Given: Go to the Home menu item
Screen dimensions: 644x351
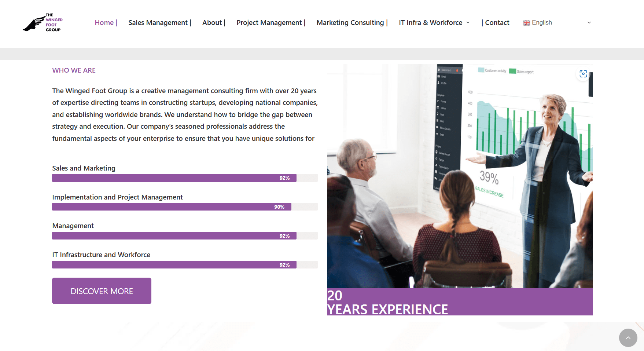Looking at the screenshot, I should point(104,23).
